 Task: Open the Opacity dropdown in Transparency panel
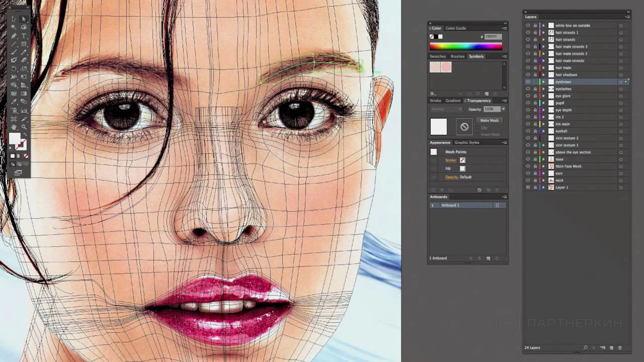pos(503,109)
